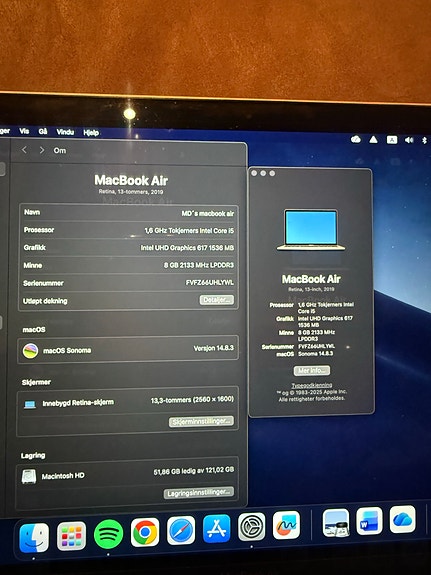This screenshot has height=575, width=431.
Task: Click Mer info… in About window
Action: point(312,370)
